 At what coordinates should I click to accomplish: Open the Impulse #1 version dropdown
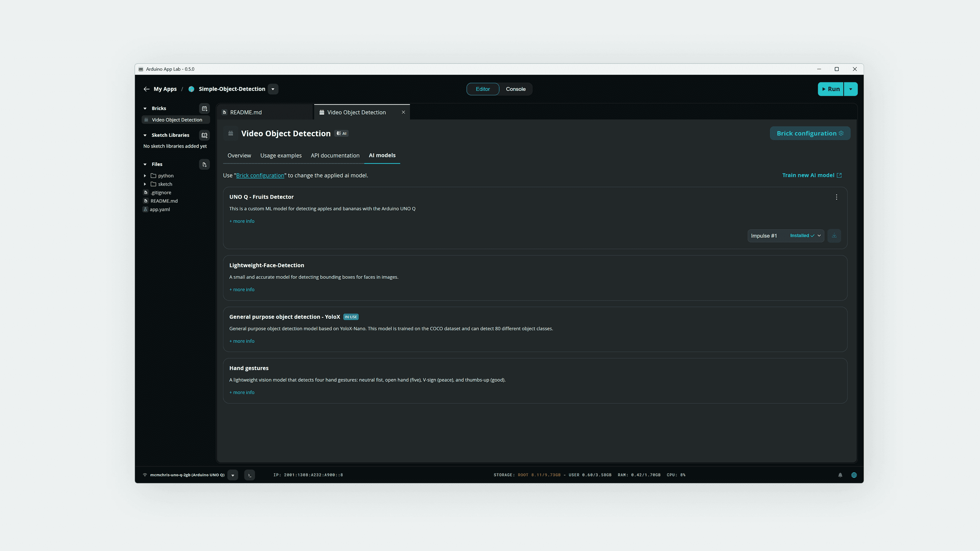[786, 236]
